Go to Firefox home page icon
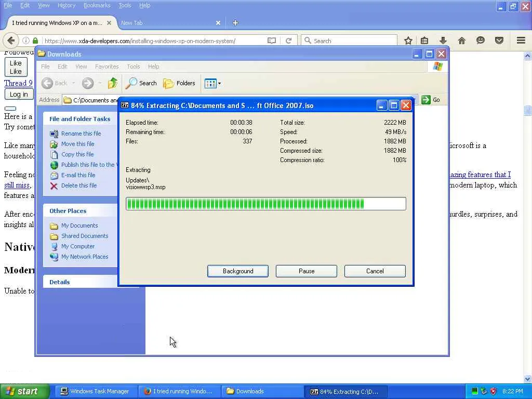Image resolution: width=532 pixels, height=399 pixels. tap(462, 41)
